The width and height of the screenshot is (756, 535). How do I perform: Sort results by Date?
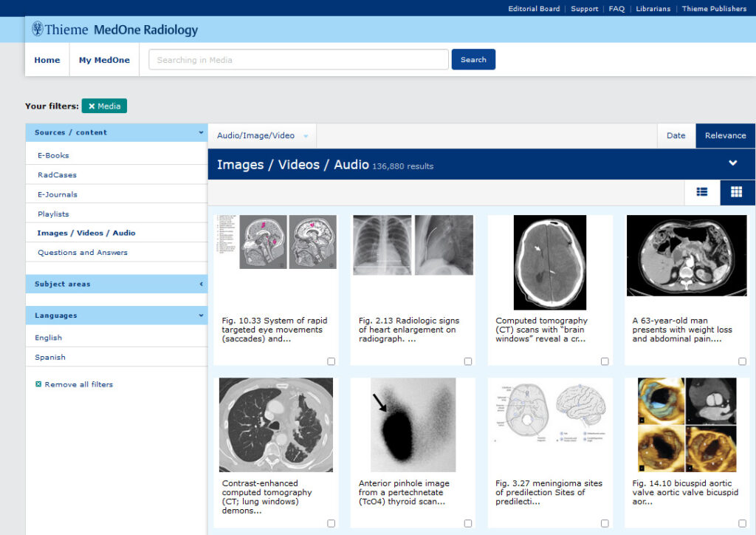676,135
